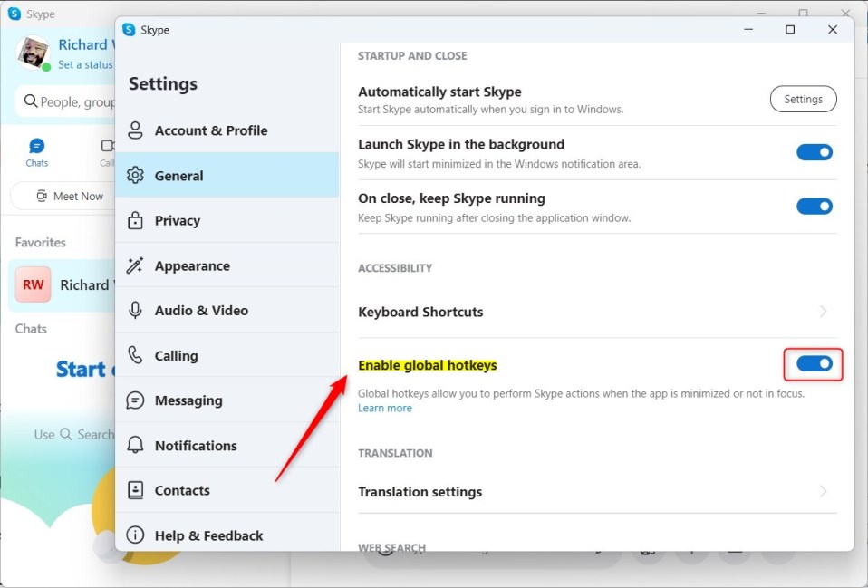
Task: Open Help & Feedback section
Action: 227,535
